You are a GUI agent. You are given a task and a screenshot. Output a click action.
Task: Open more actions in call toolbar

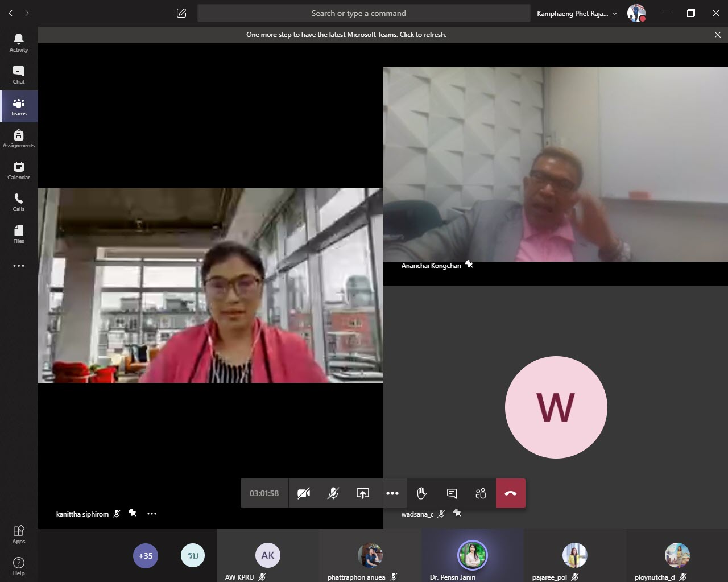click(x=392, y=493)
